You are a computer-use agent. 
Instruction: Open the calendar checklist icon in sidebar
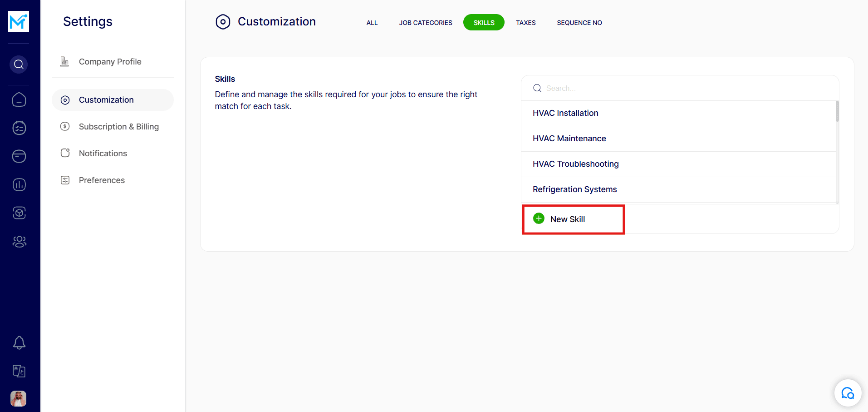19,128
